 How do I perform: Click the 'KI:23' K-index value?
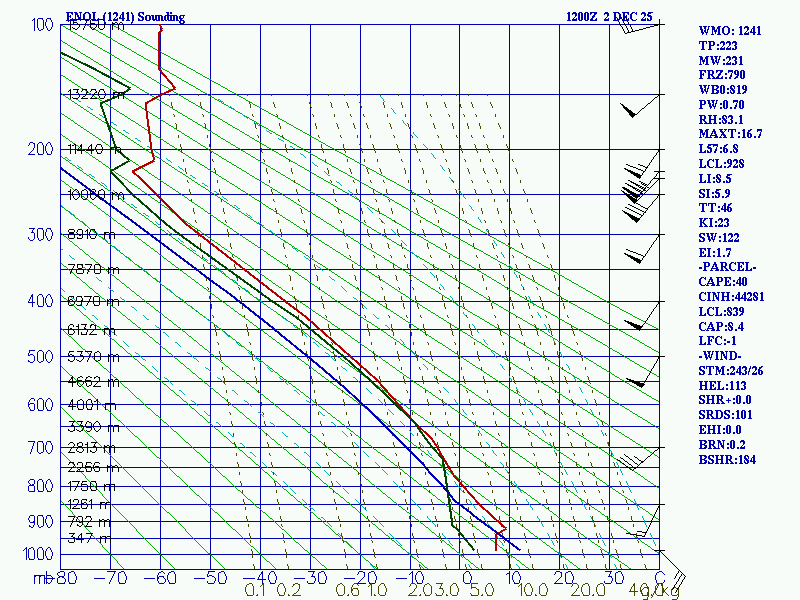[714, 222]
